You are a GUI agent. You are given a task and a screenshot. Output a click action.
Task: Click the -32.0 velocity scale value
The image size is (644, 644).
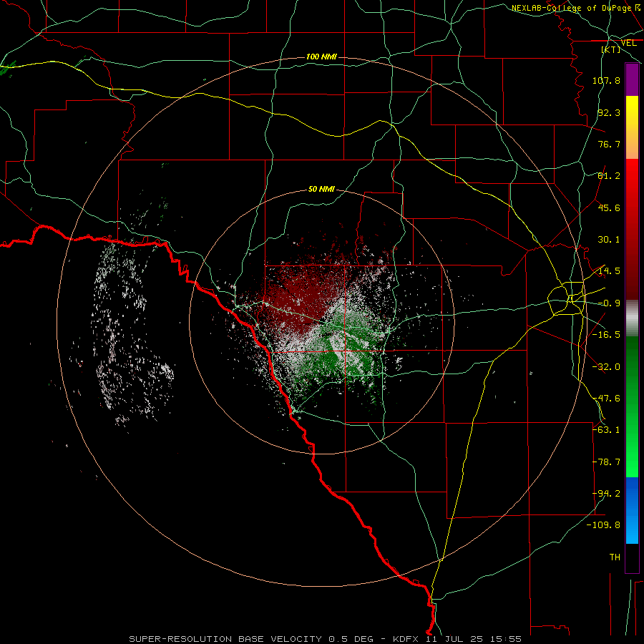coord(606,367)
